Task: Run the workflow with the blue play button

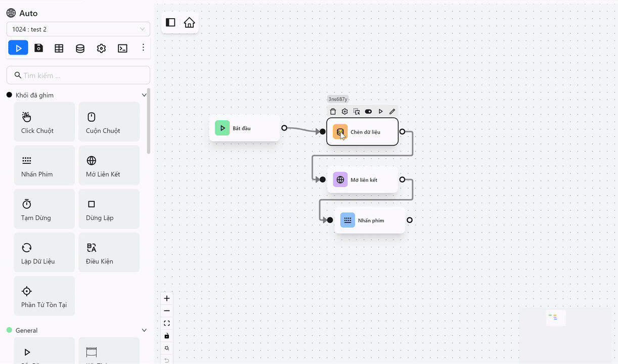Action: click(x=18, y=48)
